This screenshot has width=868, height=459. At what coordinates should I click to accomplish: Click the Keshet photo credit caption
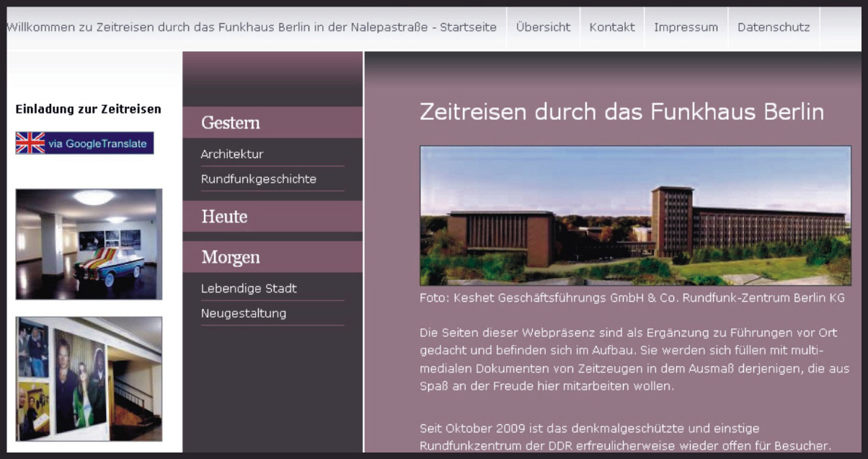coord(632,298)
